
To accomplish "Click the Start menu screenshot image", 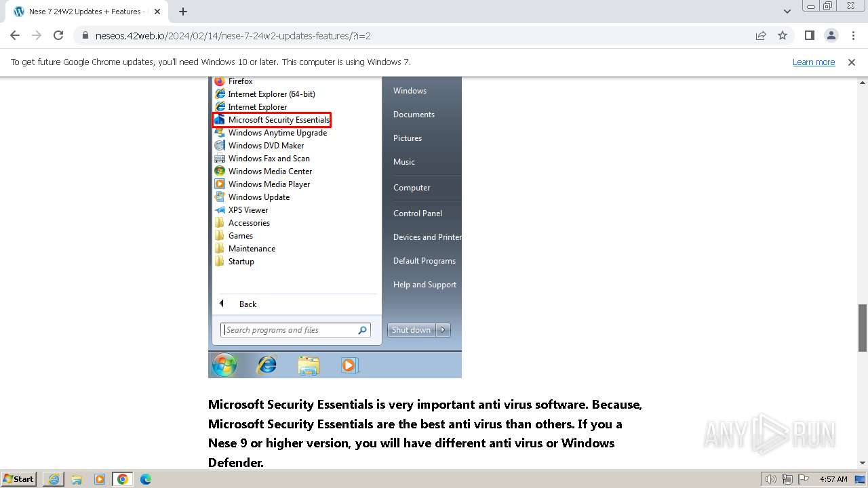I will click(335, 227).
